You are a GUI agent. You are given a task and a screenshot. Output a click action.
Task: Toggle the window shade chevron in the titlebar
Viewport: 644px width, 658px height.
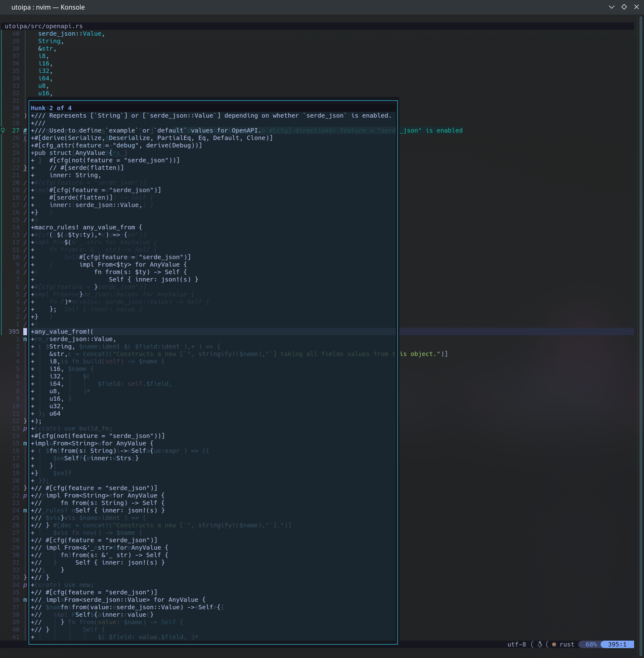click(x=611, y=7)
